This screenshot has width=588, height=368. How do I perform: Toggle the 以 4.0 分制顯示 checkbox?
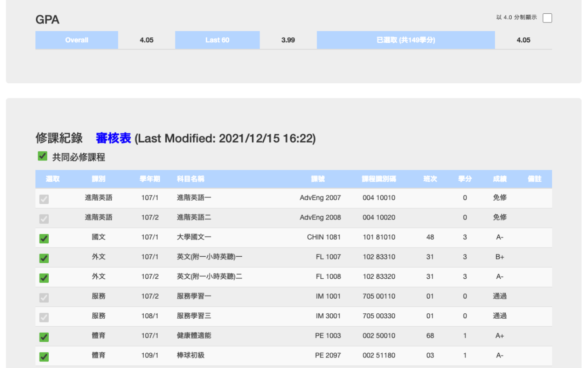click(547, 18)
